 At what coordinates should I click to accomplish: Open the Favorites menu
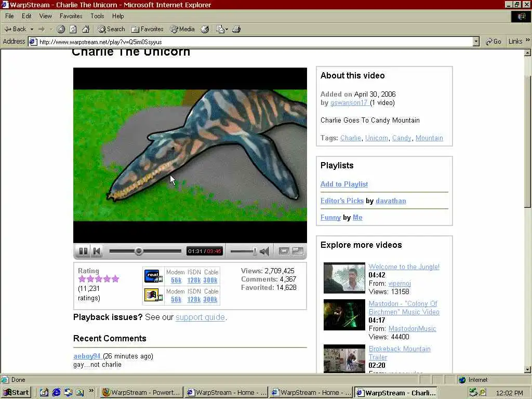click(x=71, y=16)
